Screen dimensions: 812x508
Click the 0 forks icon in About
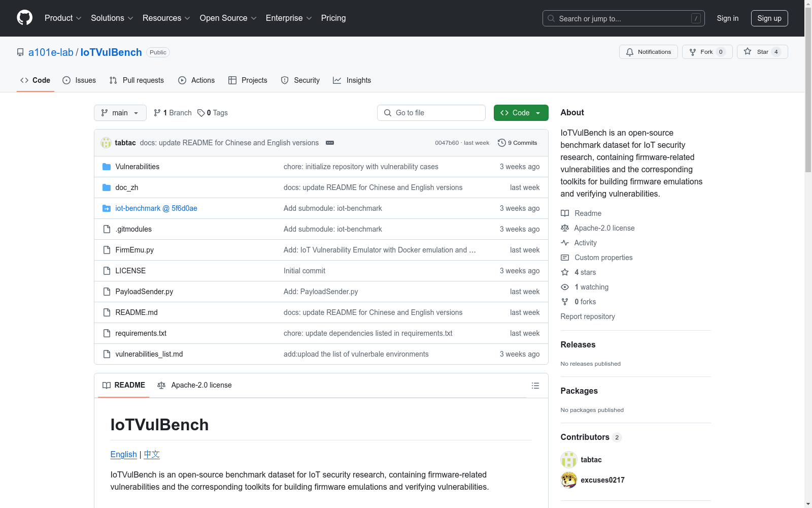(565, 302)
